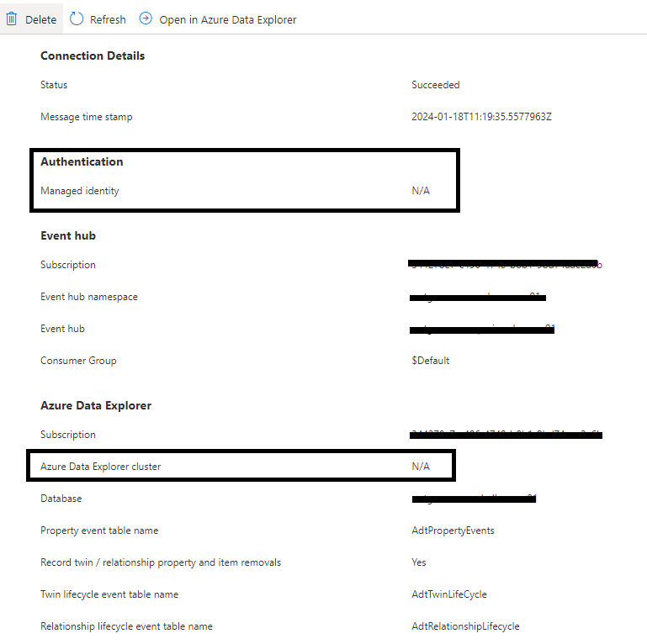Select the Managed identity N/A value
This screenshot has height=644, width=647.
(421, 191)
